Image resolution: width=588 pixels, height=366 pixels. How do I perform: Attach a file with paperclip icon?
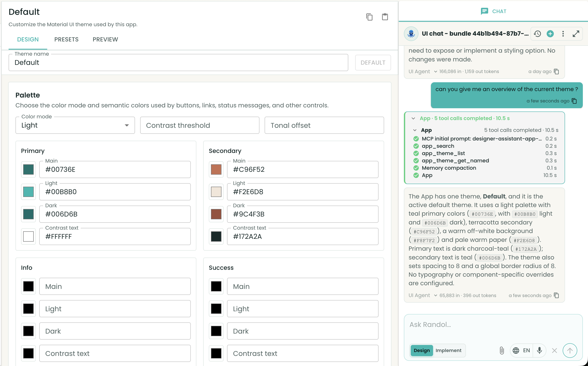(x=502, y=350)
